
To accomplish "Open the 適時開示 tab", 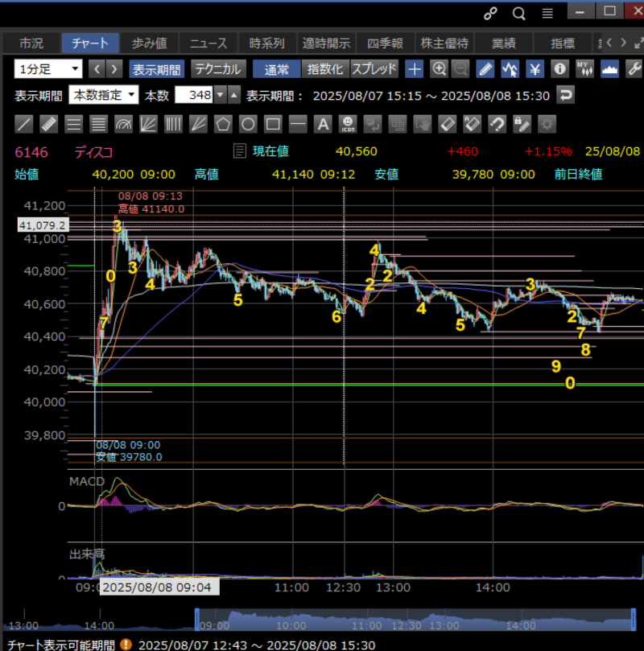I will pos(326,43).
